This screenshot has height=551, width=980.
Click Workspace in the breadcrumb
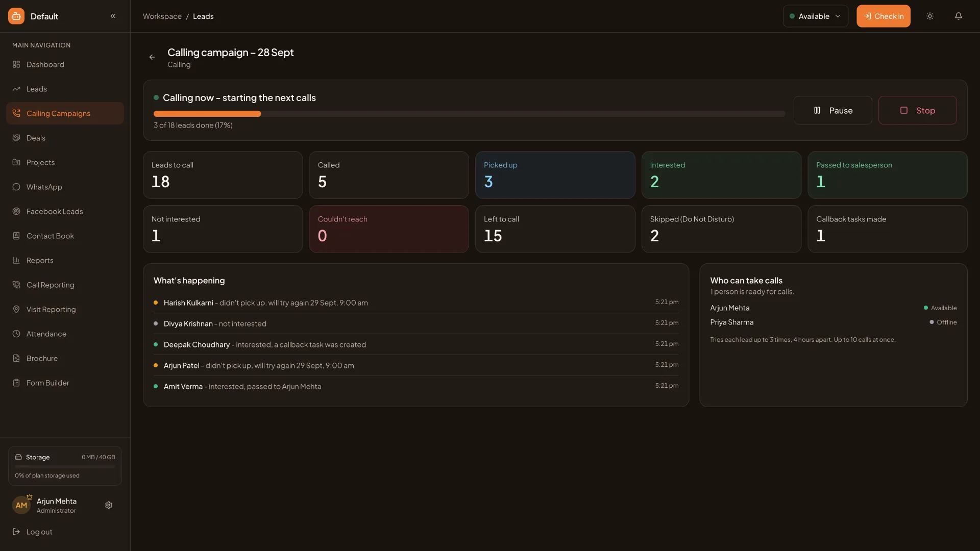(162, 16)
